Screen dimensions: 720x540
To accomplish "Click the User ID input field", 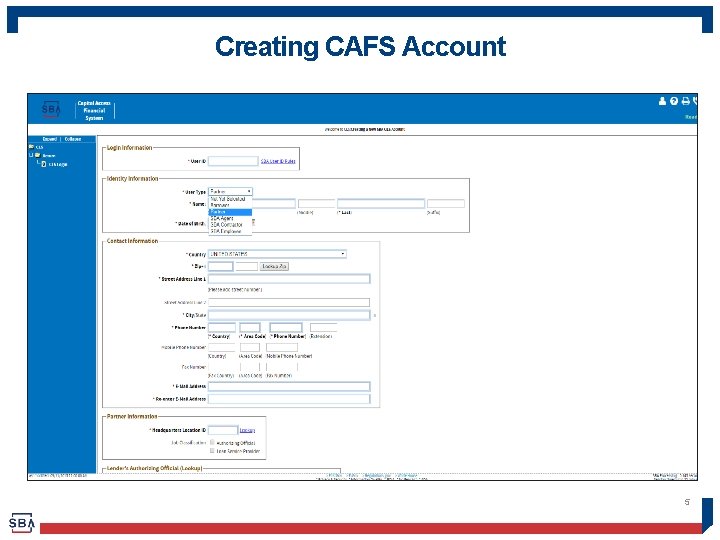I will (233, 161).
